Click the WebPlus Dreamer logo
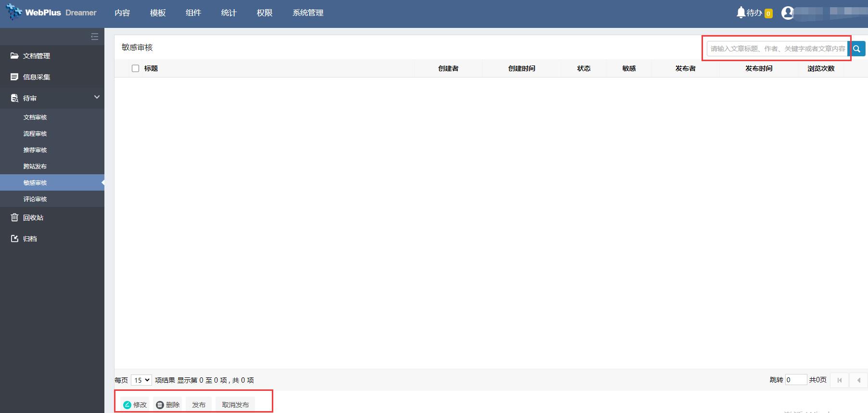Screen dimensions: 868x413 pyautogui.click(x=51, y=13)
